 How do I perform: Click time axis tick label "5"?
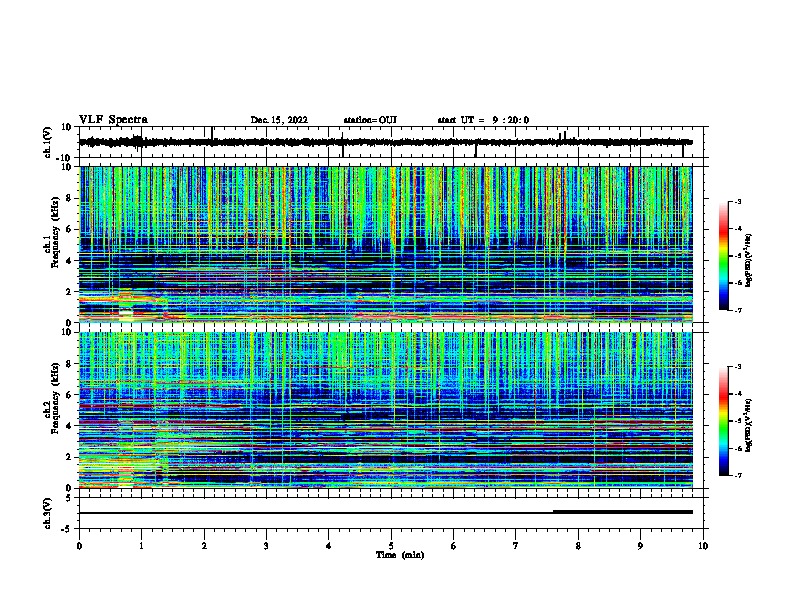pos(391,546)
